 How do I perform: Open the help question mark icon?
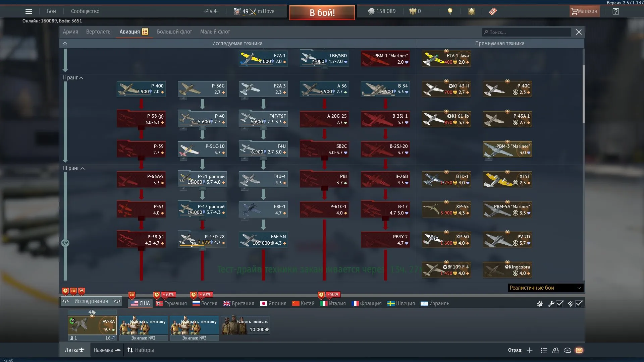pyautogui.click(x=615, y=11)
